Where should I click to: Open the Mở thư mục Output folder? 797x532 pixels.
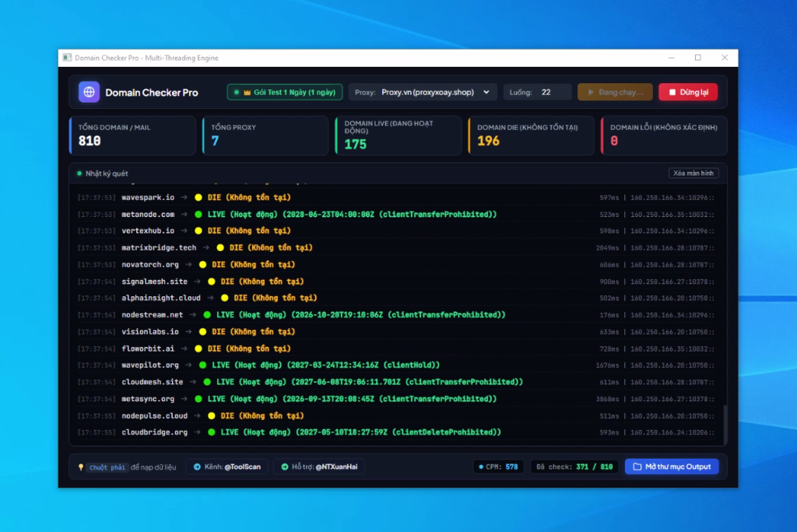pyautogui.click(x=672, y=467)
